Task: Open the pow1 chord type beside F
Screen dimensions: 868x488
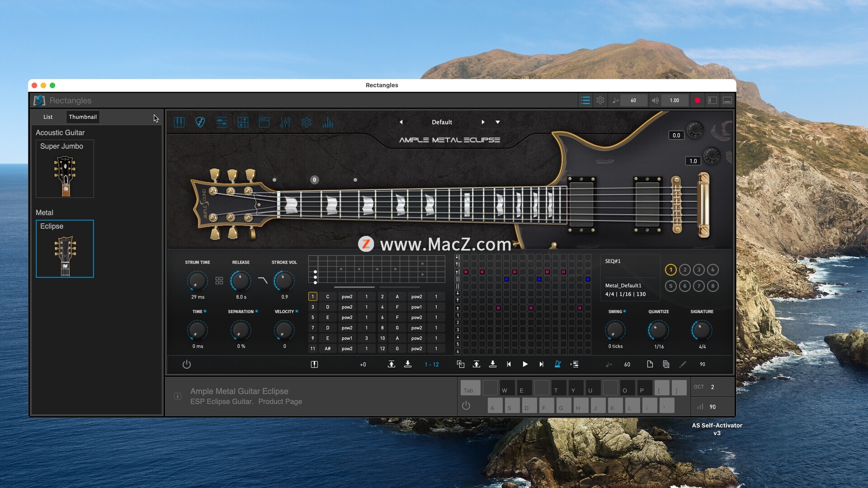Action: [x=417, y=307]
